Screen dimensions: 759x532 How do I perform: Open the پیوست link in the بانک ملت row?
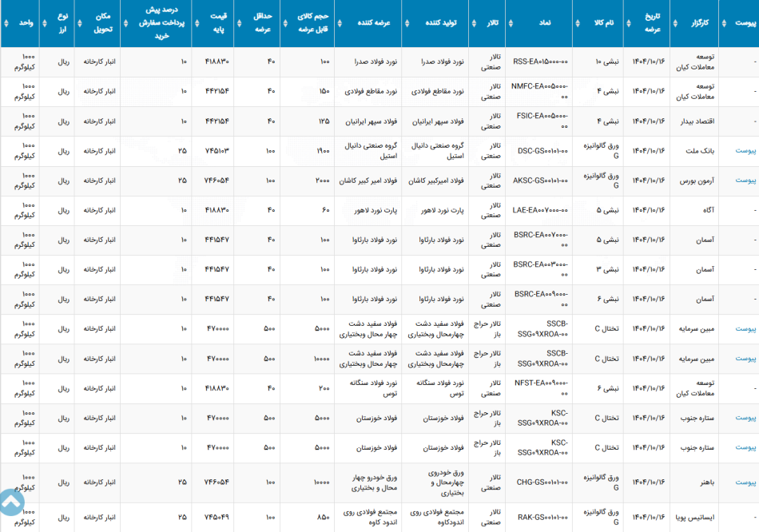(745, 151)
